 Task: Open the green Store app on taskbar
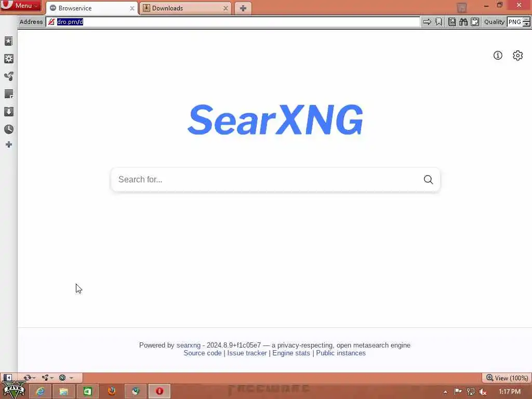pos(87,392)
